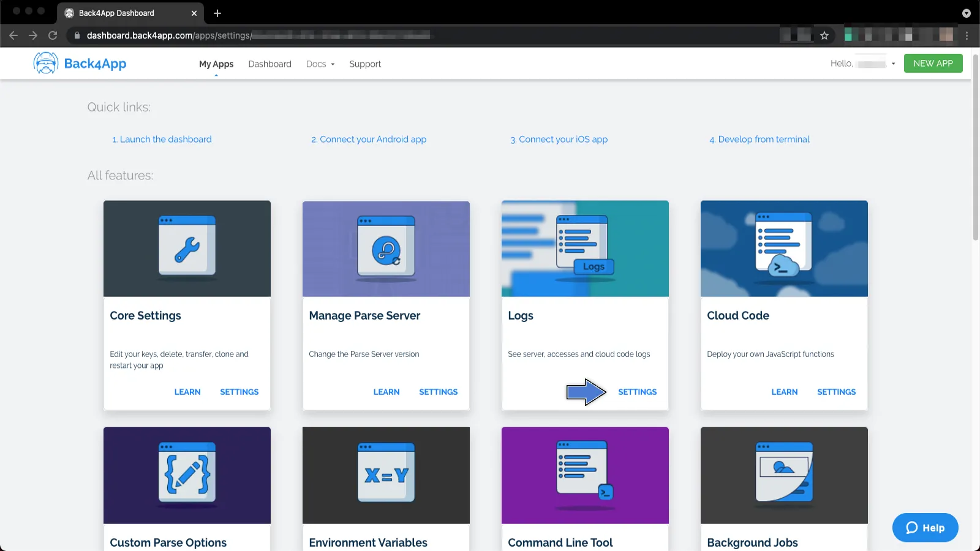Close the Back4App Dashboard tab

point(194,13)
